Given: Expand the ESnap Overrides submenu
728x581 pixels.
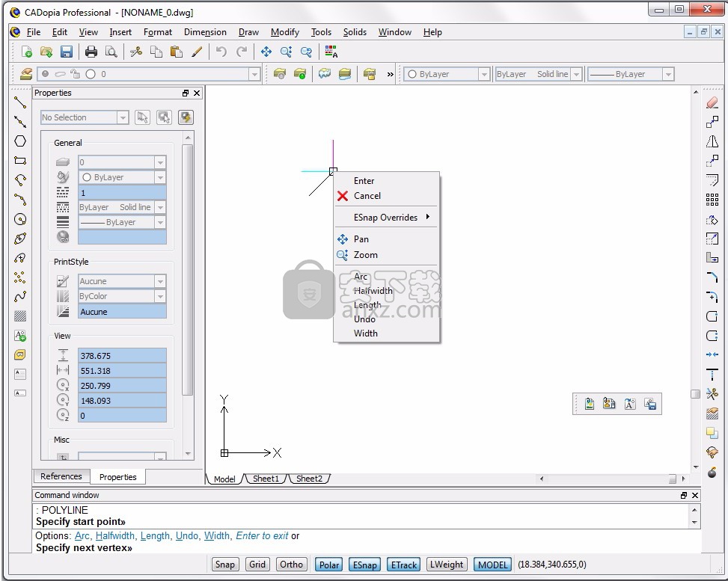Looking at the screenshot, I should point(386,217).
